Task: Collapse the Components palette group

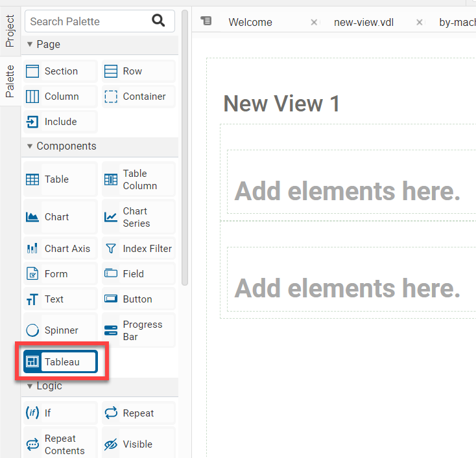Action: 30,146
